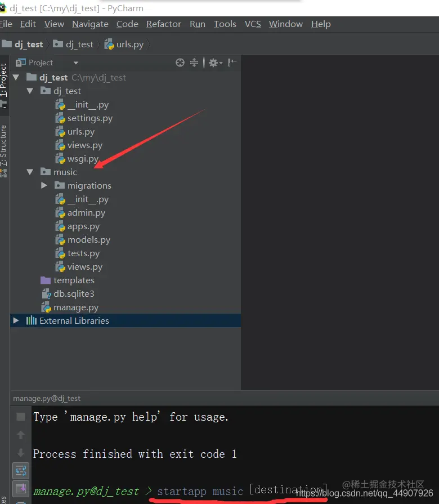Select settings.py in project tree
The image size is (439, 504).
(x=84, y=118)
